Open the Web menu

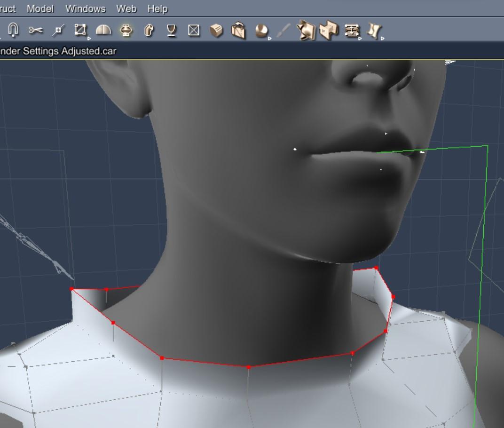coord(126,8)
